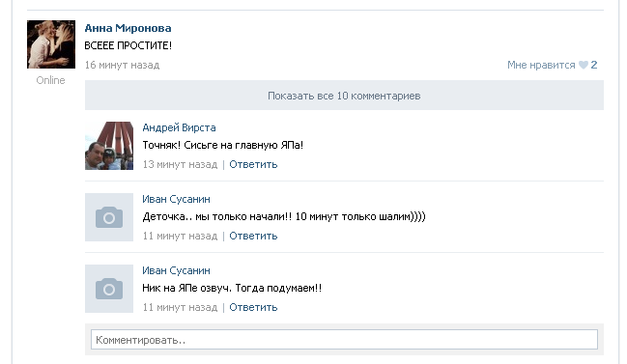This screenshot has width=627, height=364.
Task: Open Иван Сусанин name above "Деточка" comment
Action: [x=176, y=199]
